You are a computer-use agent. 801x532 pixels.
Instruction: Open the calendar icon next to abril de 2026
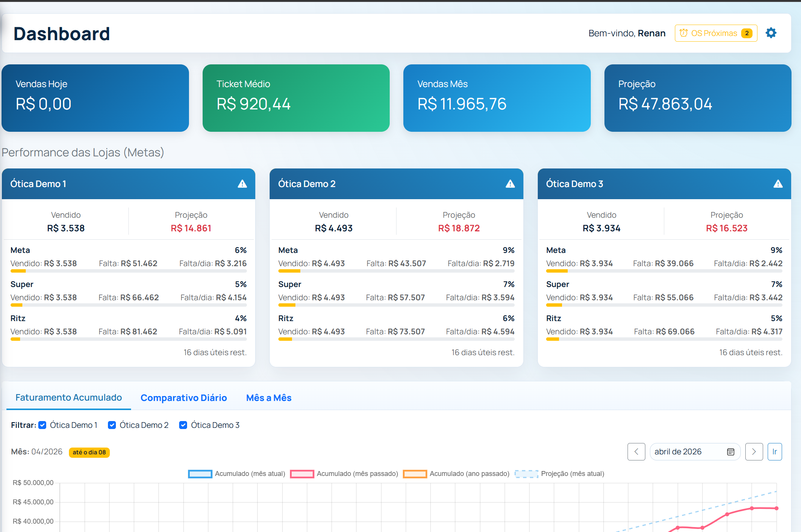(730, 452)
